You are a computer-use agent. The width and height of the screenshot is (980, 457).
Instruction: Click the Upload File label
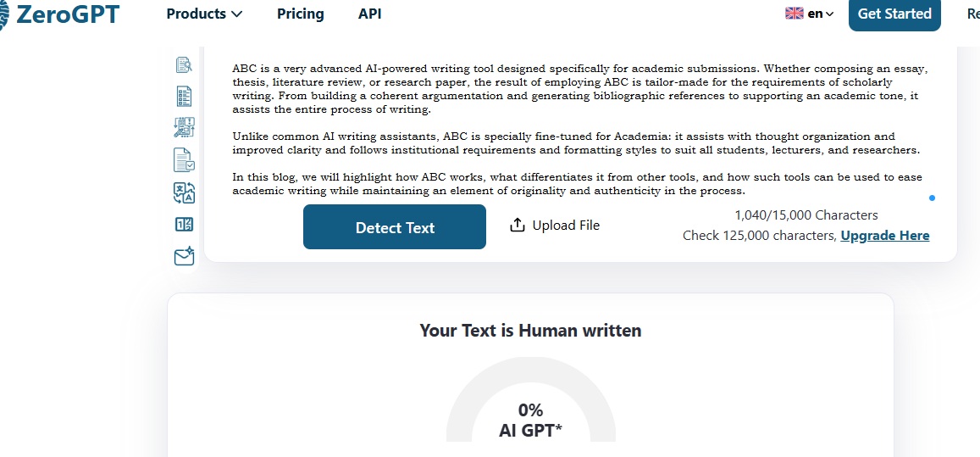(567, 226)
